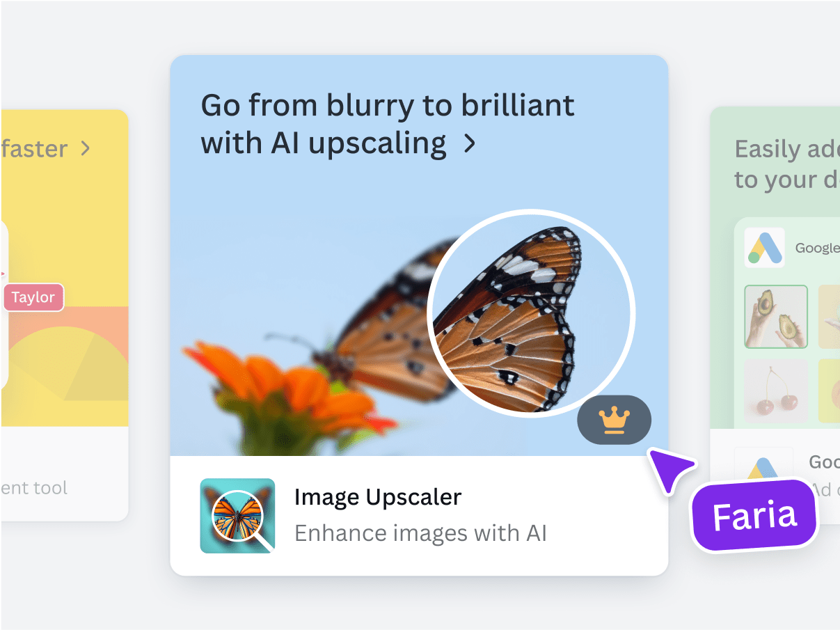Viewport: 840px width, 630px height.
Task: Click the Image Upscaler app icon
Action: coord(237,515)
